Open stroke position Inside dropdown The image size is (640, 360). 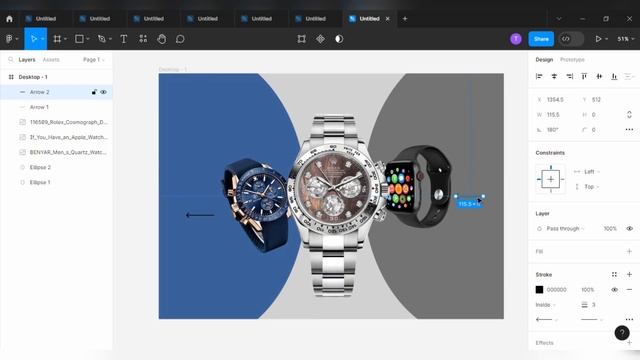point(546,305)
